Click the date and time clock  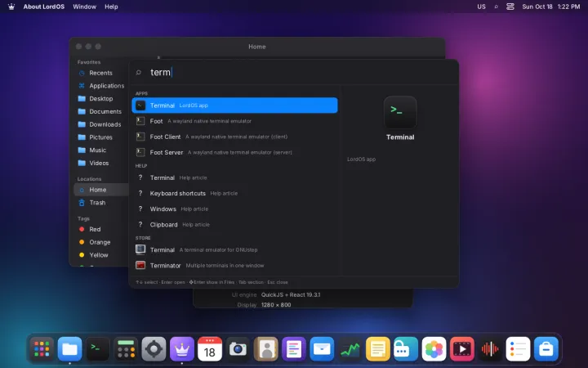click(x=551, y=7)
